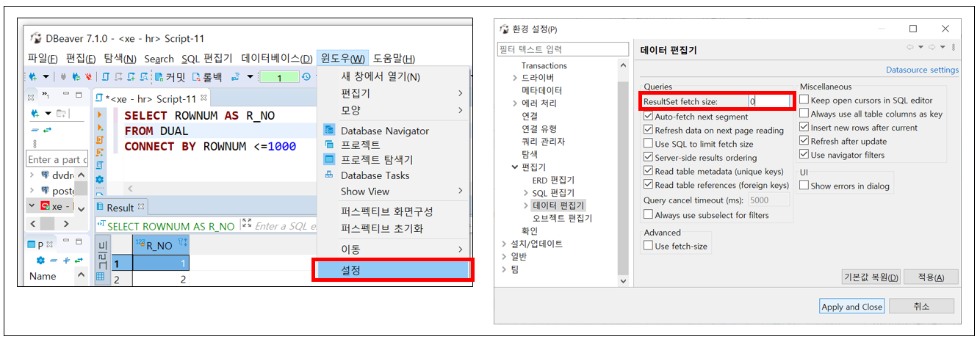Open the transaction mode dropdown arrow
980x342 pixels.
[250, 76]
